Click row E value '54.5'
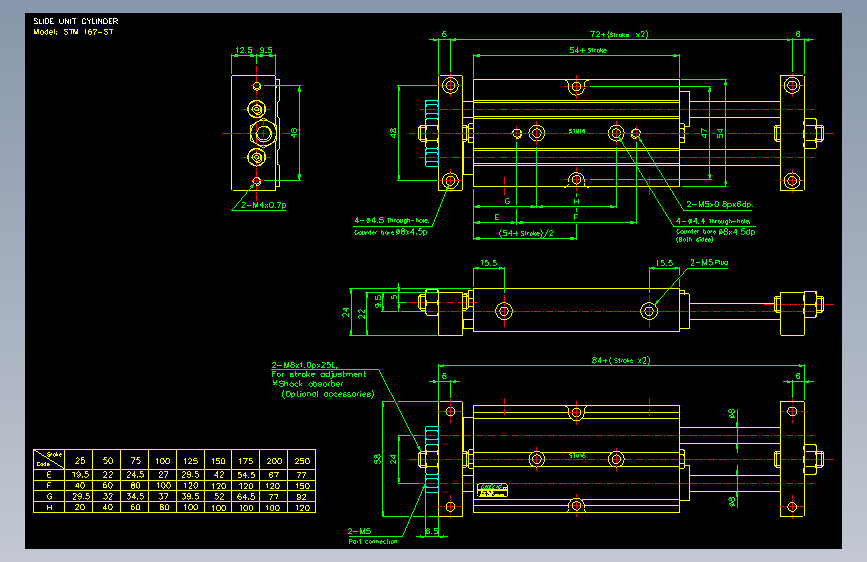The image size is (867, 562). point(246,475)
